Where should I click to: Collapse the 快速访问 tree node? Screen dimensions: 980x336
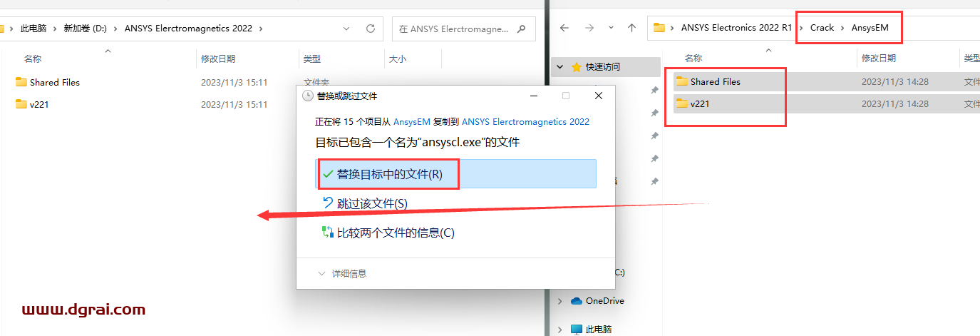coord(560,66)
